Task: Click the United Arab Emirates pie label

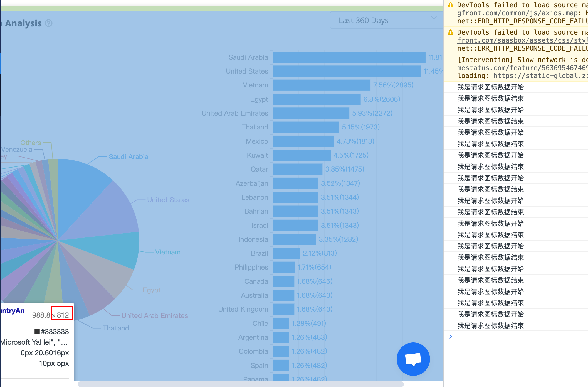Action: (x=155, y=315)
